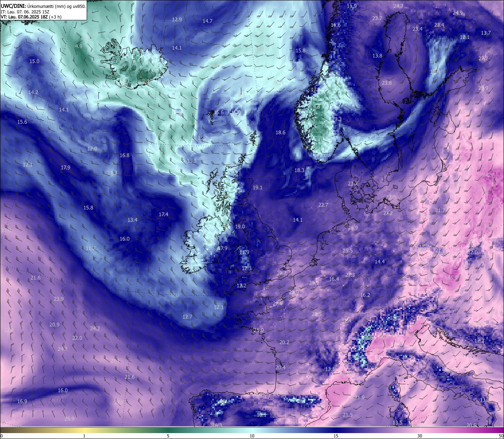Click the 17.4 value label

coord(163,214)
